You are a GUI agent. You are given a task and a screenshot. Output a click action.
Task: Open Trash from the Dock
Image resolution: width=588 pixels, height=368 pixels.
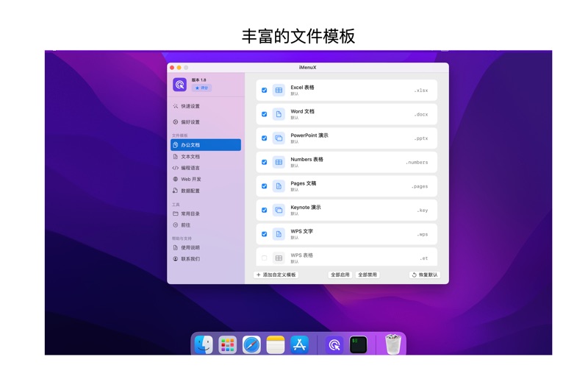click(x=393, y=344)
